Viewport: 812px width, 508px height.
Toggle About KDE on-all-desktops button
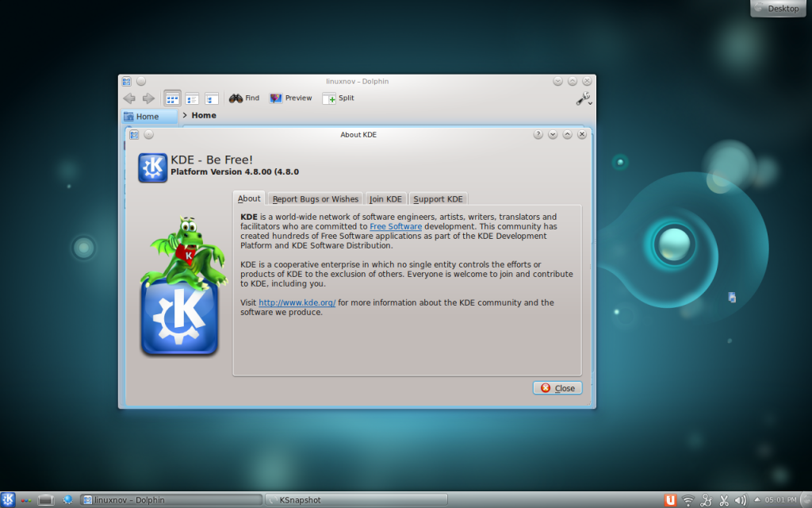tap(148, 135)
